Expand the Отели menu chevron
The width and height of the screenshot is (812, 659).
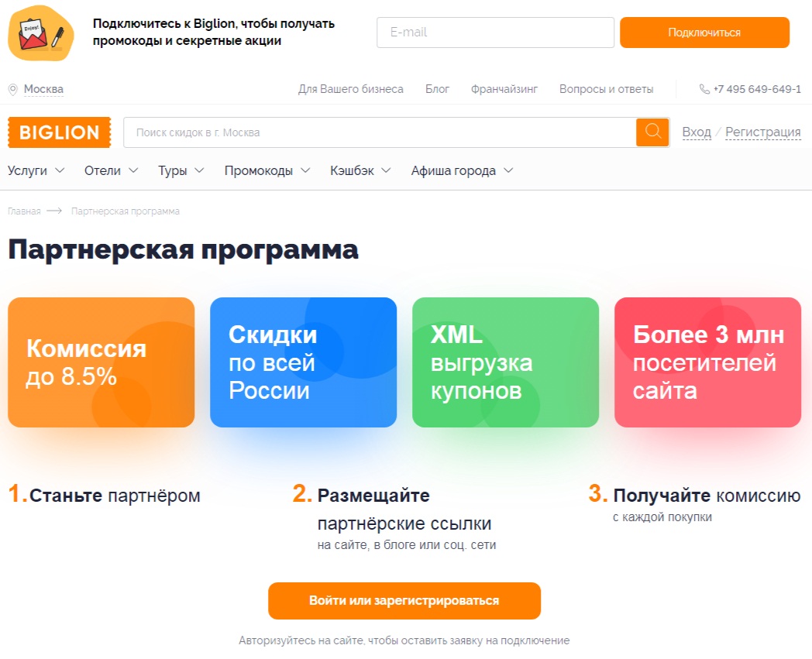pyautogui.click(x=133, y=170)
